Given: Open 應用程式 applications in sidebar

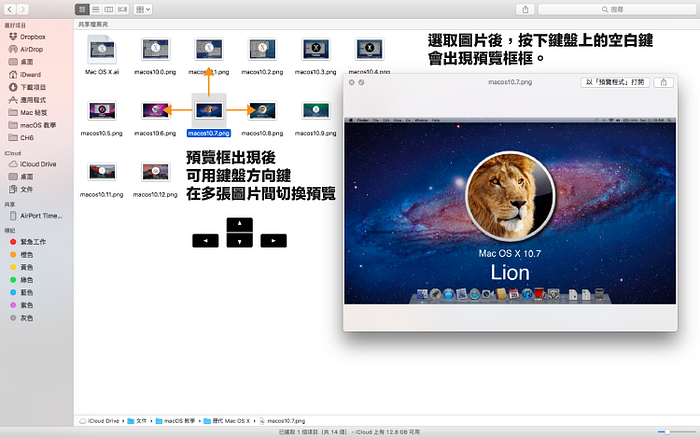Looking at the screenshot, I should coord(33,100).
